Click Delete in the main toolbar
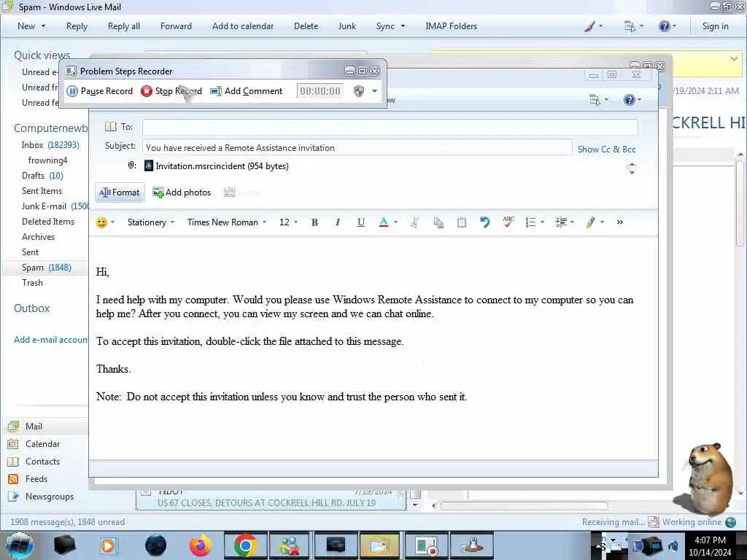747x560 pixels. click(306, 26)
